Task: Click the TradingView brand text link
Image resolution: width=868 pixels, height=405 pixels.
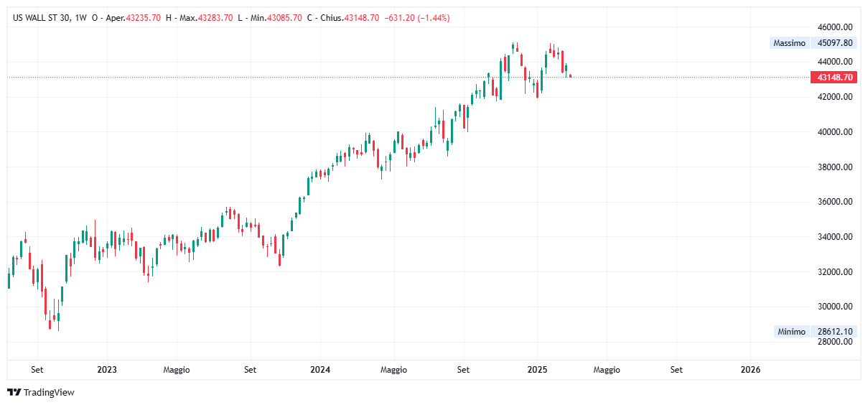Action: (49, 392)
